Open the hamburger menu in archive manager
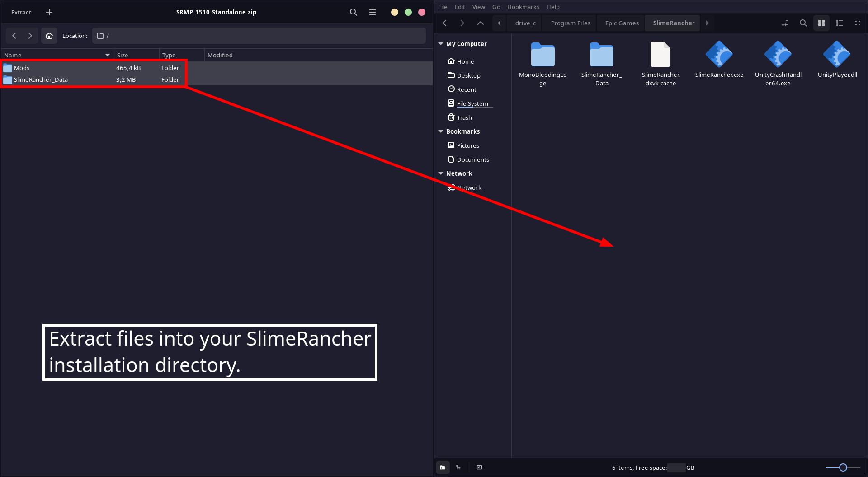868x477 pixels. [372, 12]
